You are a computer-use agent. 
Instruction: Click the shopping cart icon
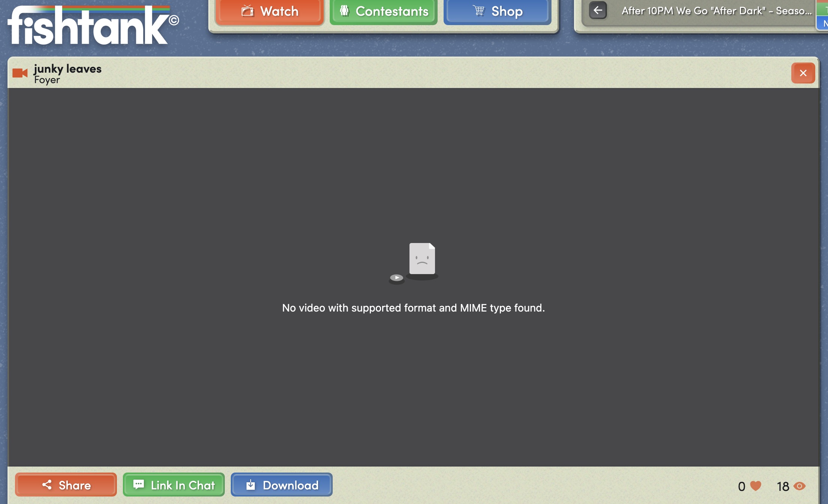tap(478, 11)
